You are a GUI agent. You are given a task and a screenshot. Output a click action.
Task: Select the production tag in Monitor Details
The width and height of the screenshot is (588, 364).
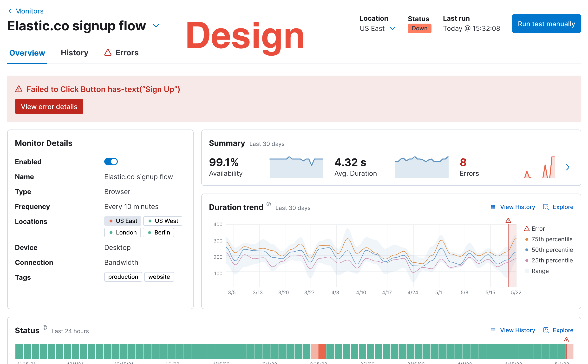(123, 277)
